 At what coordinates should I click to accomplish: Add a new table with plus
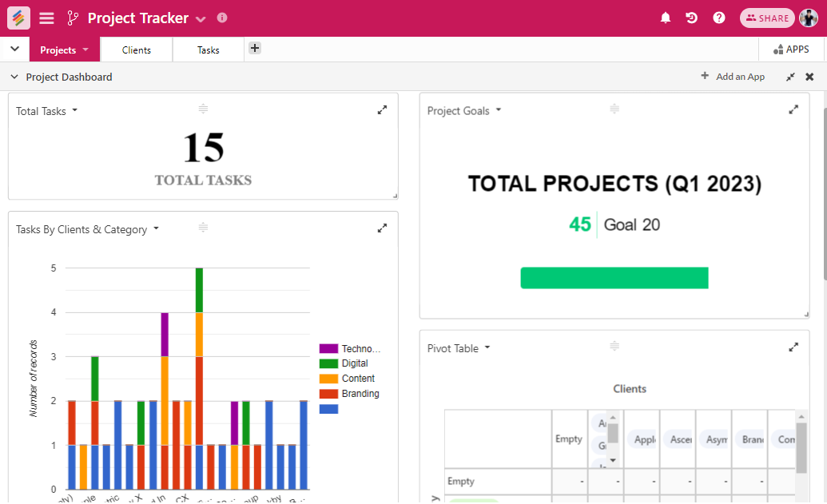tap(255, 48)
